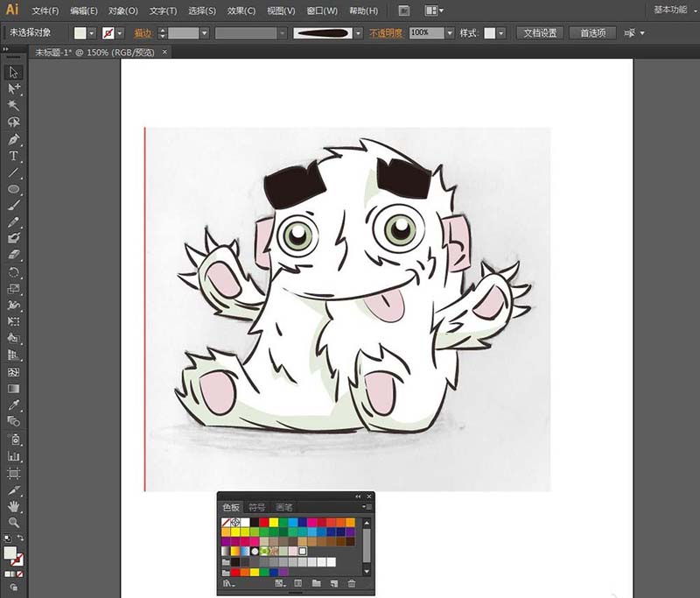
Task: Delete swatch with trash icon
Action: coord(352,583)
